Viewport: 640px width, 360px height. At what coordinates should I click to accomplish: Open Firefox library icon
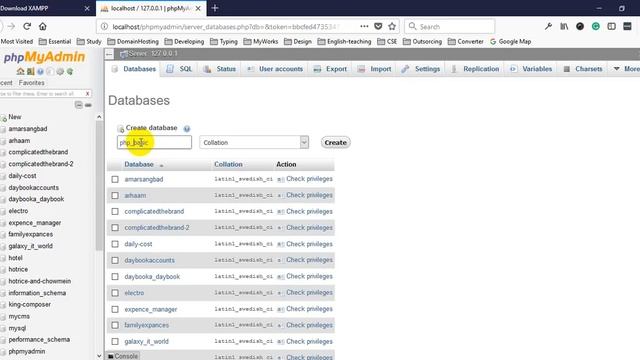click(564, 27)
